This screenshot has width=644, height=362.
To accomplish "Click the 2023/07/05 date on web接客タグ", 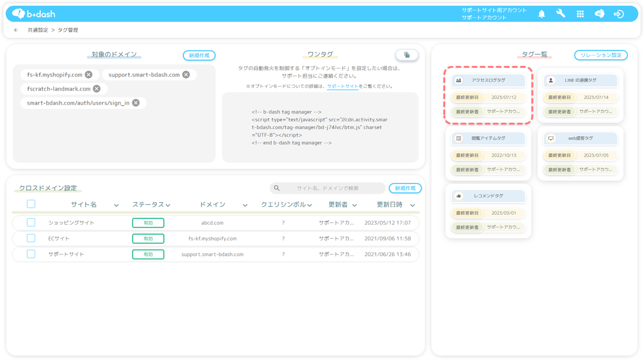I will point(596,155).
